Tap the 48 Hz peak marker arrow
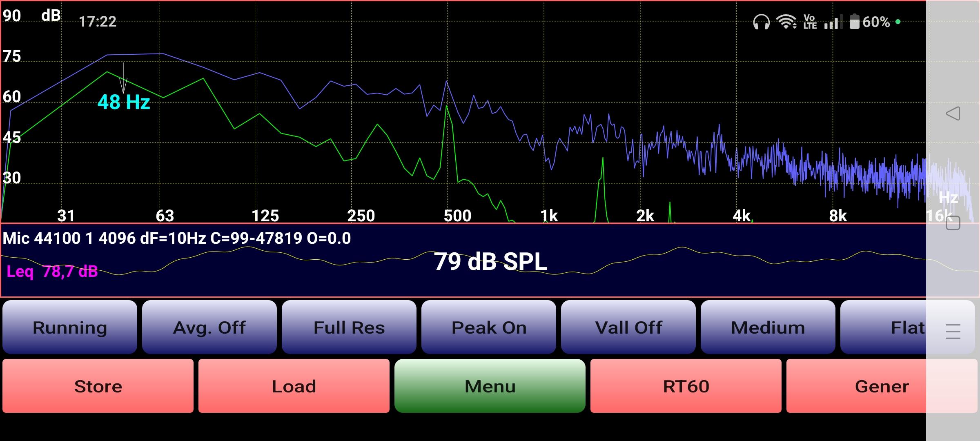The width and height of the screenshot is (980, 441). point(123,82)
